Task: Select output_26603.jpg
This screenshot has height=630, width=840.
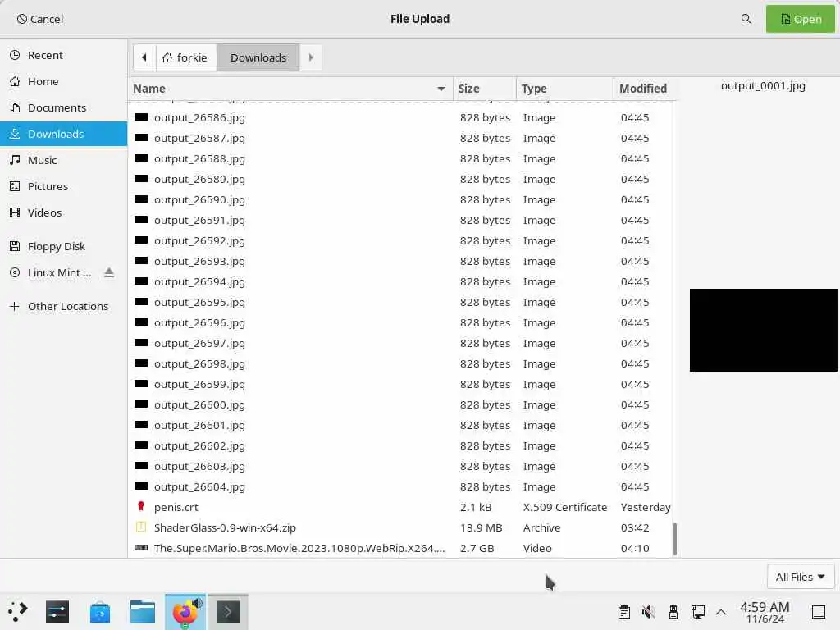Action: pos(399,467)
